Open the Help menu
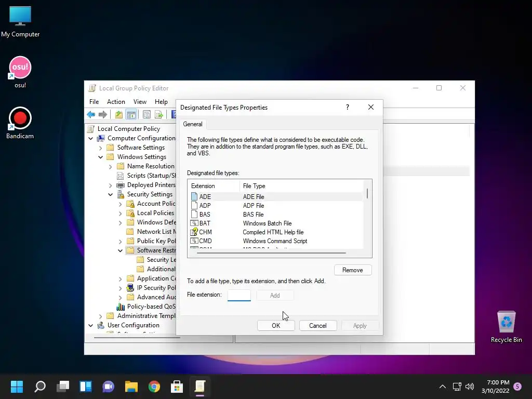The image size is (532, 399). point(161,102)
